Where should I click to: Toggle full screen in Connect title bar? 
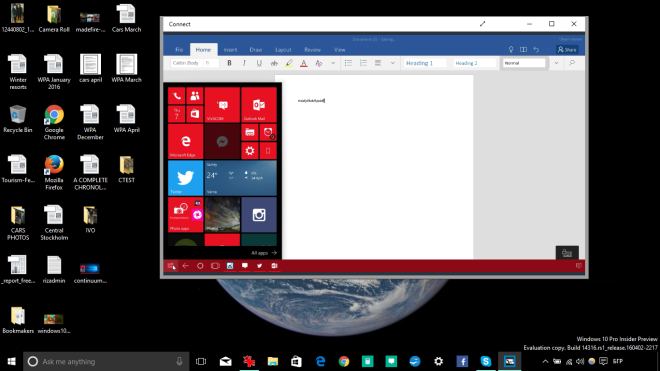point(482,24)
